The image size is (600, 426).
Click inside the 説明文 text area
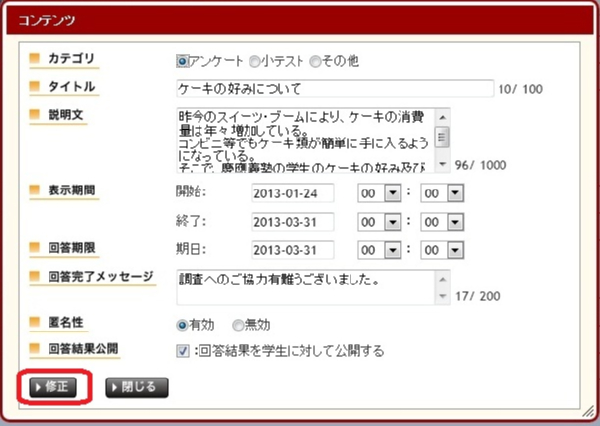[x=305, y=139]
